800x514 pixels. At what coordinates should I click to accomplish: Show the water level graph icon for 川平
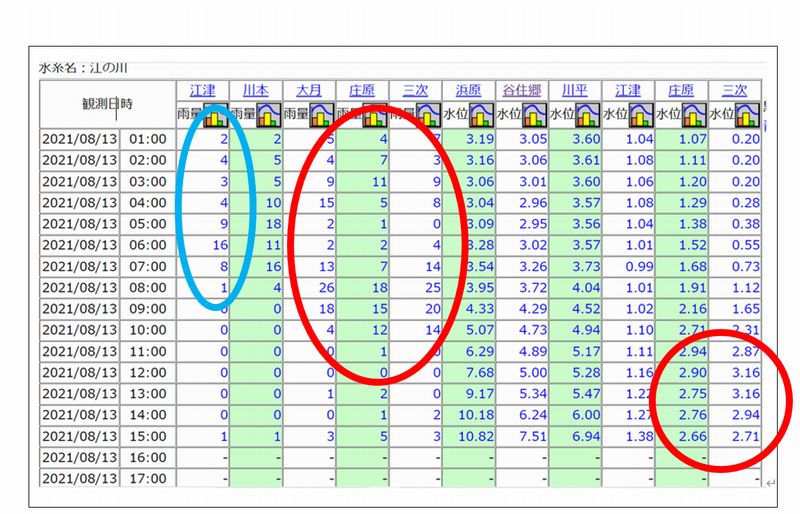[x=588, y=114]
